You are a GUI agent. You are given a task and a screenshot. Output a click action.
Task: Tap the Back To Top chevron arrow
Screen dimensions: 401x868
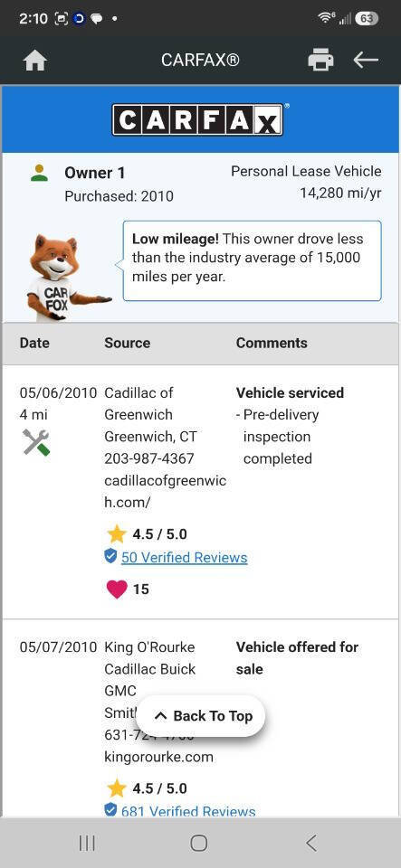click(x=160, y=716)
